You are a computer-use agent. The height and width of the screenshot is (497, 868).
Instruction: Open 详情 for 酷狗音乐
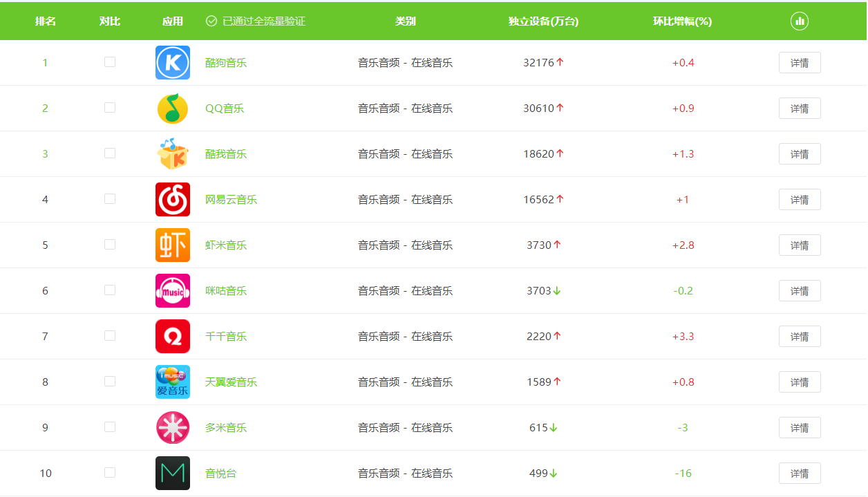tap(800, 62)
